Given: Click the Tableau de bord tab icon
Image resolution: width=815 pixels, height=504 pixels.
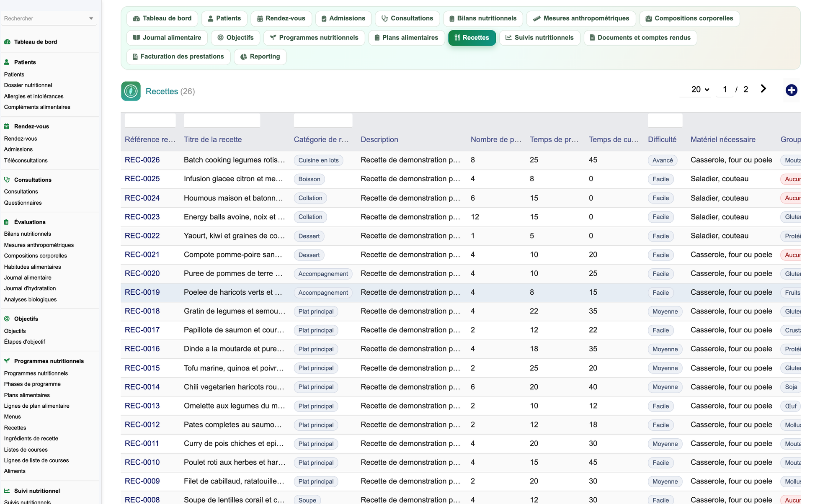Looking at the screenshot, I should 136,18.
